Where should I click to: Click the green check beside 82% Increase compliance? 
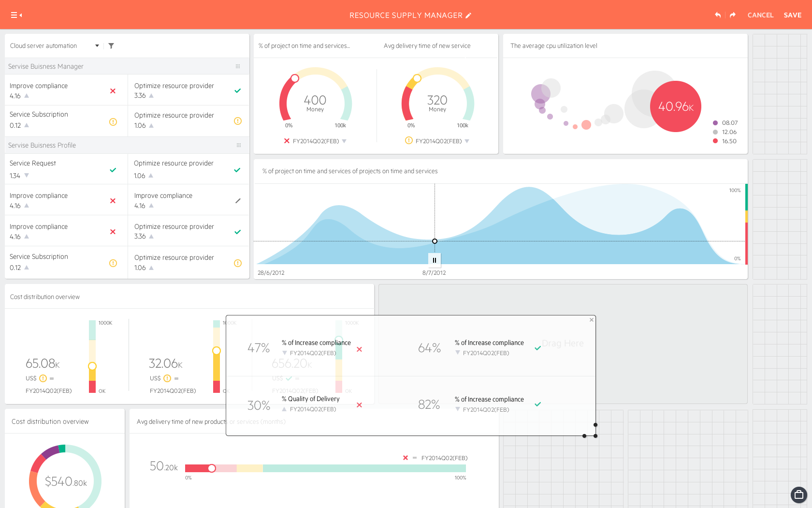click(x=538, y=404)
